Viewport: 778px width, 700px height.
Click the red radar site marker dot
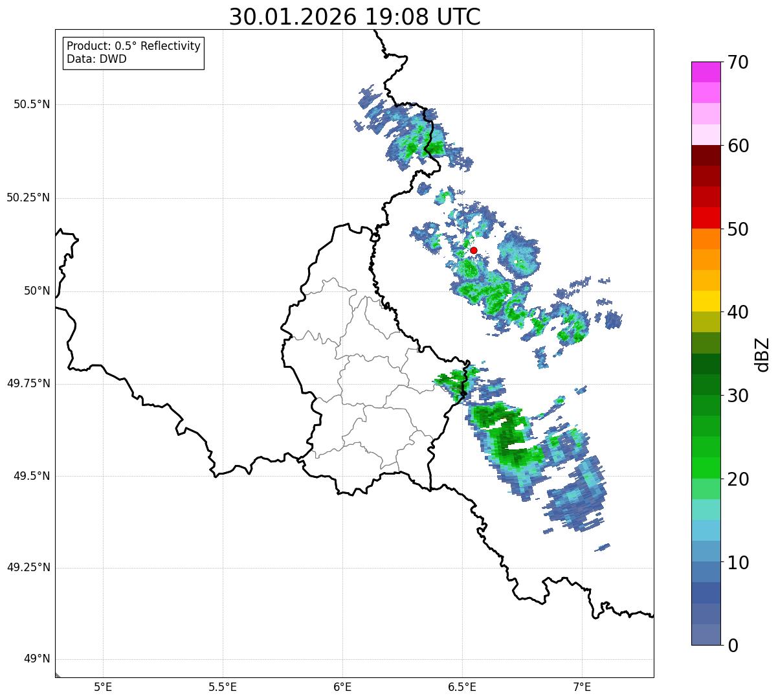click(474, 250)
